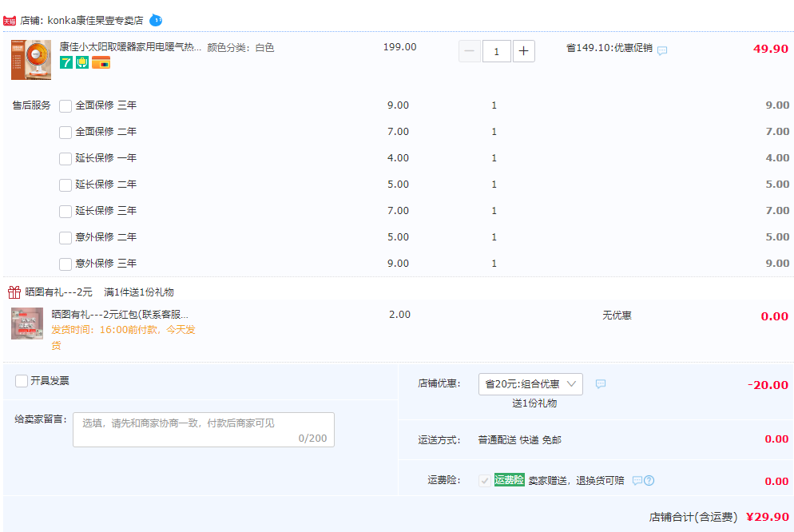The image size is (794, 532).
Task: Check the 延长保修 二年 option
Action: 66,185
